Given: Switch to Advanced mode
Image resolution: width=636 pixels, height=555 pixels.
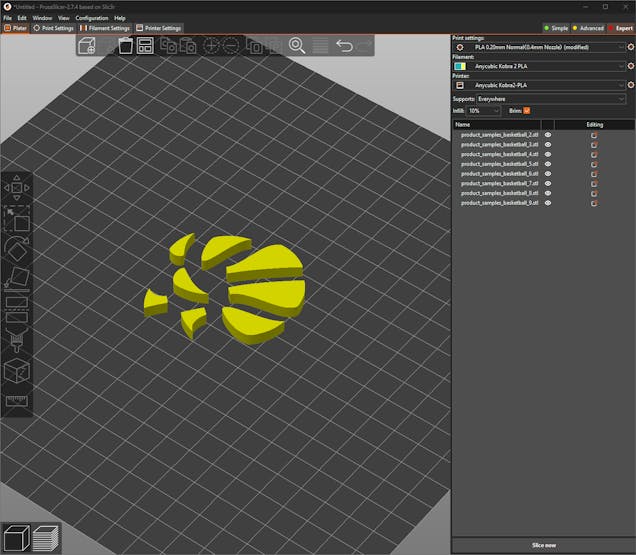Looking at the screenshot, I should [587, 28].
